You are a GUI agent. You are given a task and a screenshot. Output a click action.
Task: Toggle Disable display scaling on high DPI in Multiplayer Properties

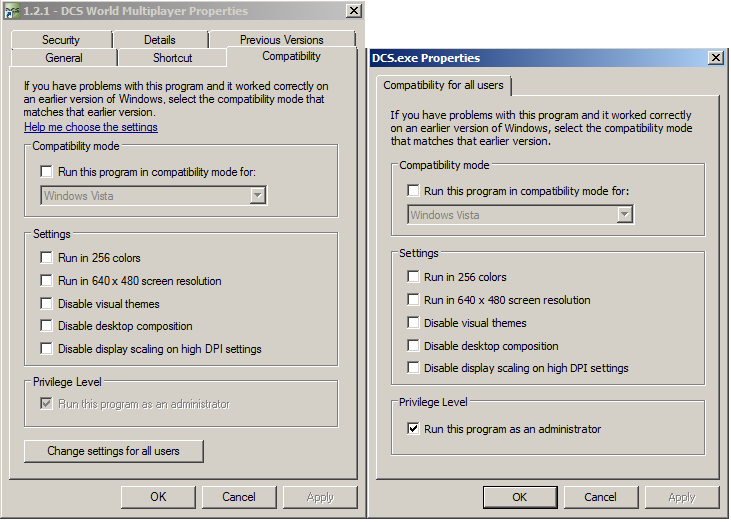coord(46,348)
